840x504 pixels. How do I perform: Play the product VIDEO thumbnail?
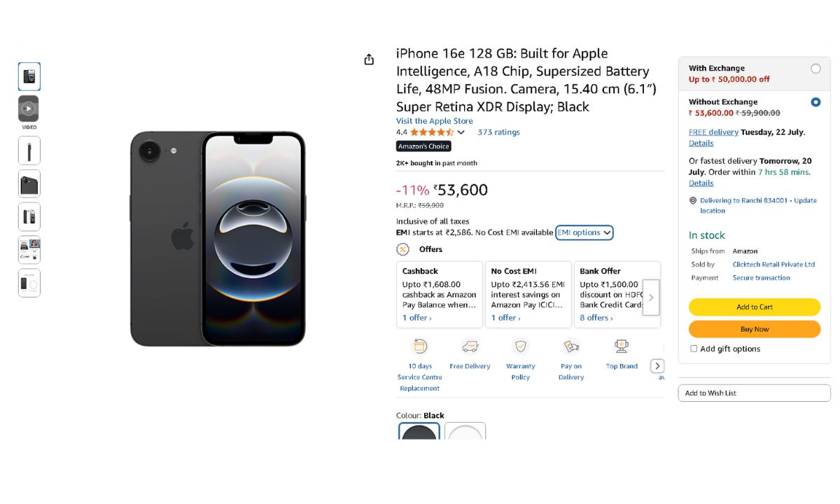(x=29, y=109)
